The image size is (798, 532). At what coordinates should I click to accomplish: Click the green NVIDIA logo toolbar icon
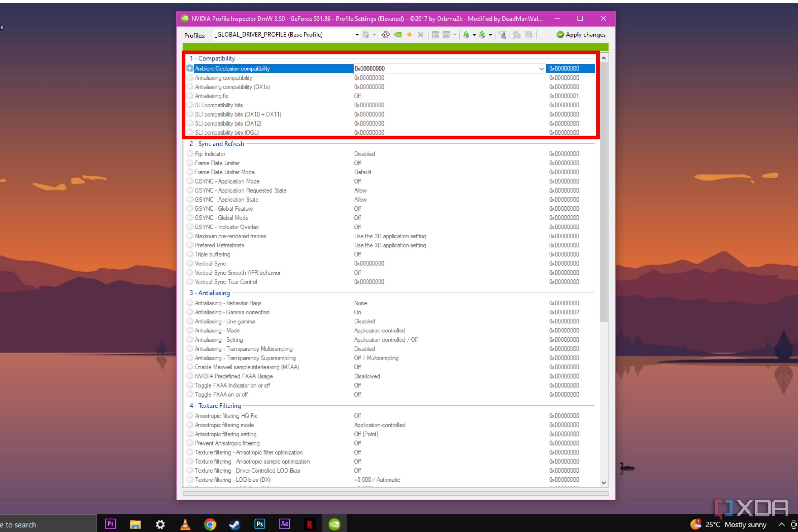(397, 35)
